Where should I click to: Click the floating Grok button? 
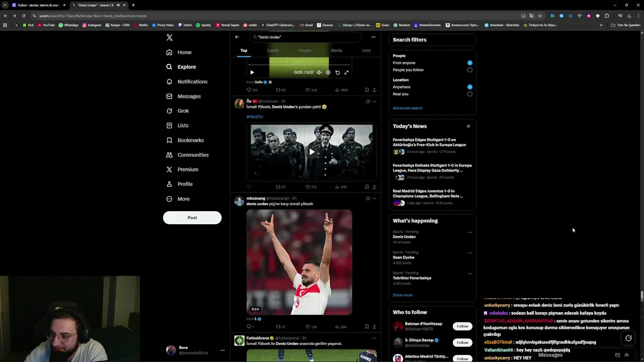pos(628,338)
